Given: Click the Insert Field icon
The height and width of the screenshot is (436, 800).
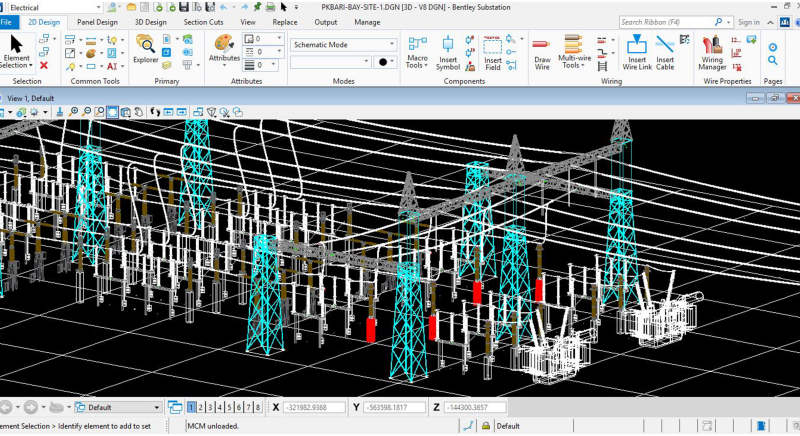Looking at the screenshot, I should pyautogui.click(x=493, y=52).
